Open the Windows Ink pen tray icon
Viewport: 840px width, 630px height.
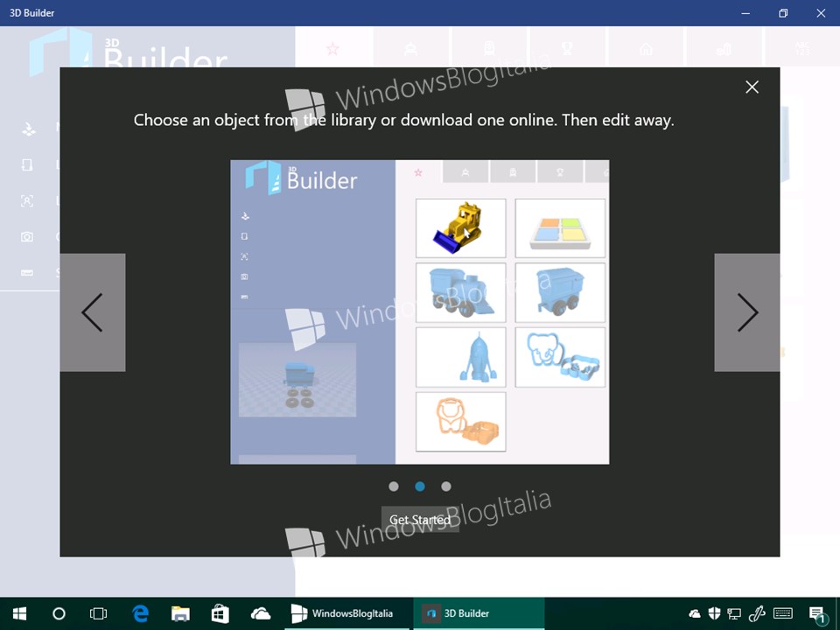756,614
